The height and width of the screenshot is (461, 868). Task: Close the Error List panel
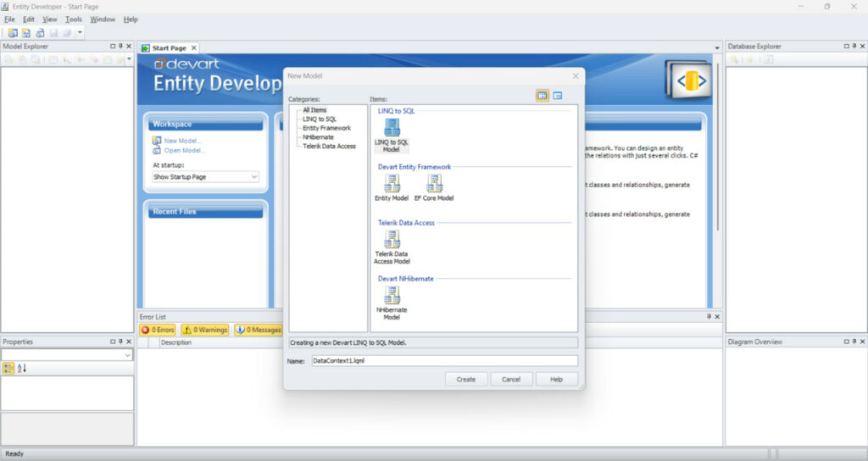tap(717, 317)
